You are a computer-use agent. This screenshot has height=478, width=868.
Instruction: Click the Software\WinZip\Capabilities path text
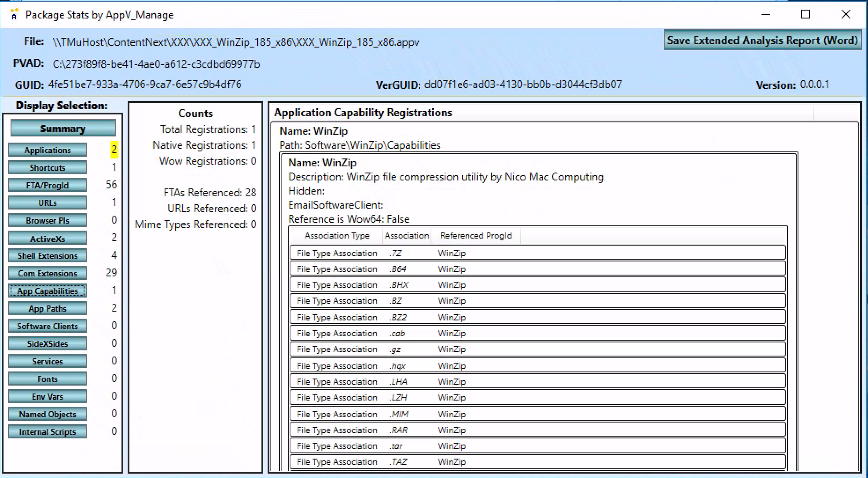tap(372, 145)
